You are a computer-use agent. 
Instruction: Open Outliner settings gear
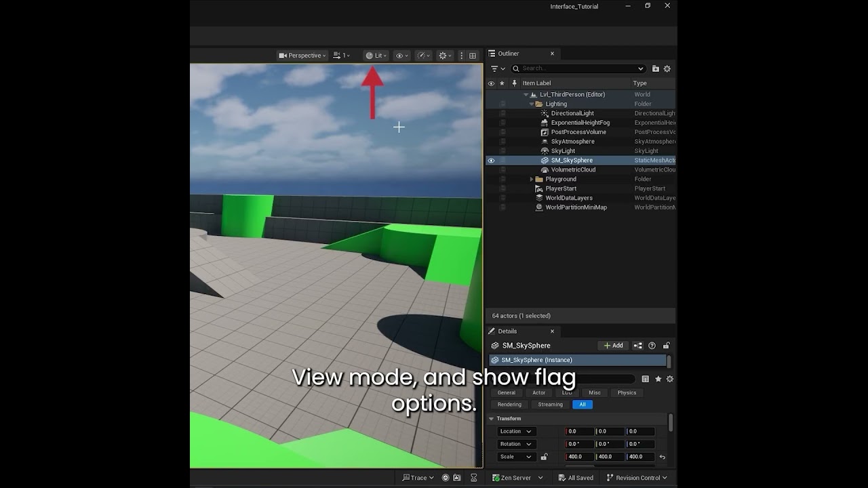click(x=667, y=68)
